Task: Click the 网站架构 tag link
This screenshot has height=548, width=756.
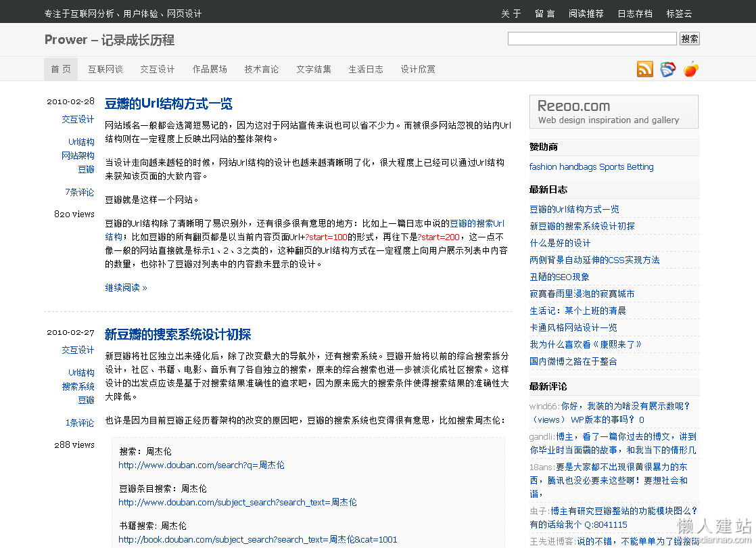Action: click(x=78, y=156)
